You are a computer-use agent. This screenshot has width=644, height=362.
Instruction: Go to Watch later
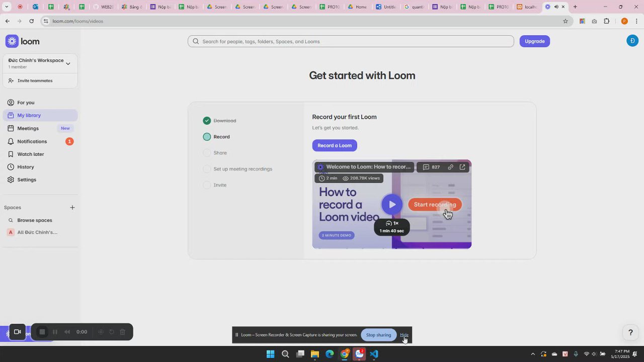coord(40,154)
